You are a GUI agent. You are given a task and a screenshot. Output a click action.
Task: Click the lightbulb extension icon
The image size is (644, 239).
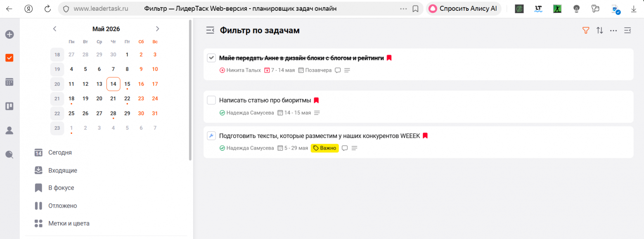coord(577,9)
